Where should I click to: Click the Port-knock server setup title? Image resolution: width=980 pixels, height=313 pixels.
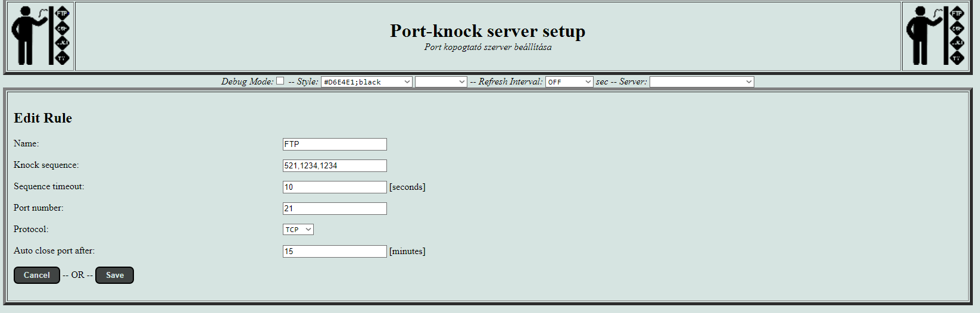(x=488, y=30)
